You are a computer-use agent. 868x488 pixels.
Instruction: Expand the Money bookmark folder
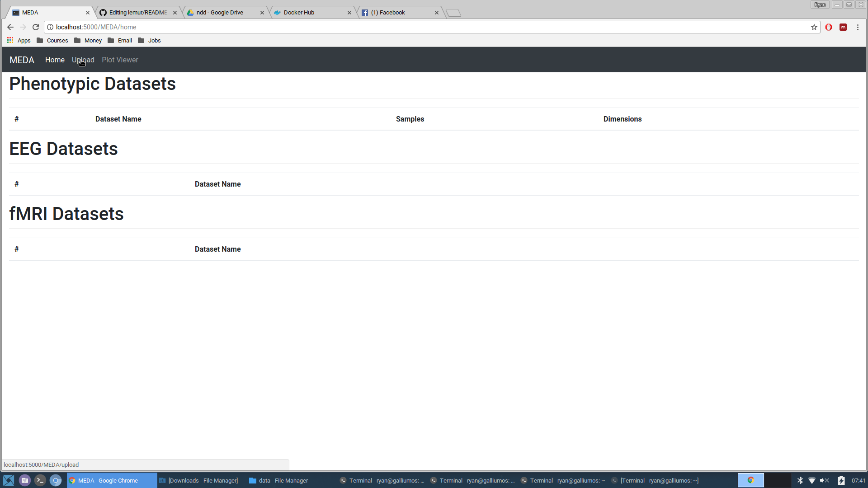pyautogui.click(x=88, y=40)
